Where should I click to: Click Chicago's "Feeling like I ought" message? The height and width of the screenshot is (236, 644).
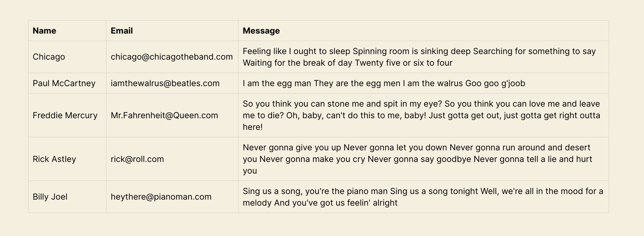click(419, 57)
